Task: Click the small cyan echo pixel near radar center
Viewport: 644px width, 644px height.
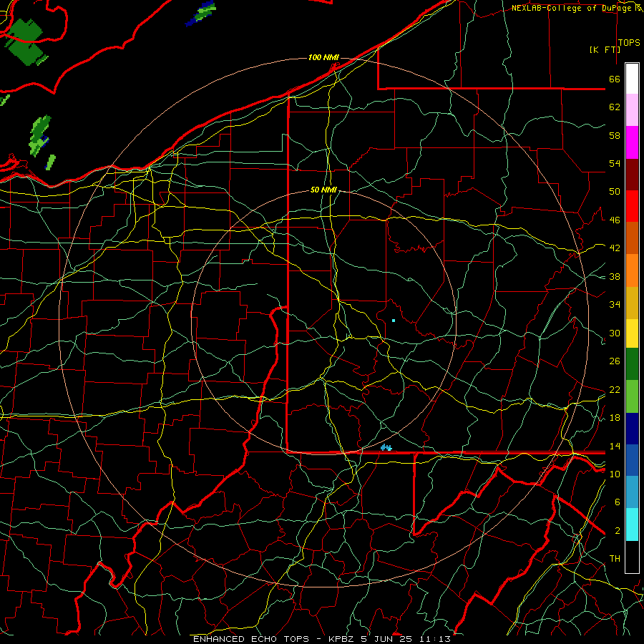Action: [x=394, y=321]
